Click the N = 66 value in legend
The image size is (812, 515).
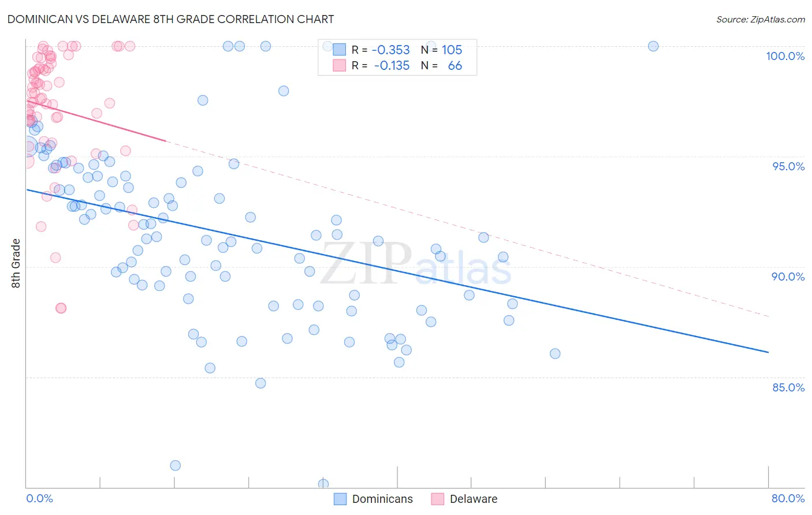click(442, 65)
